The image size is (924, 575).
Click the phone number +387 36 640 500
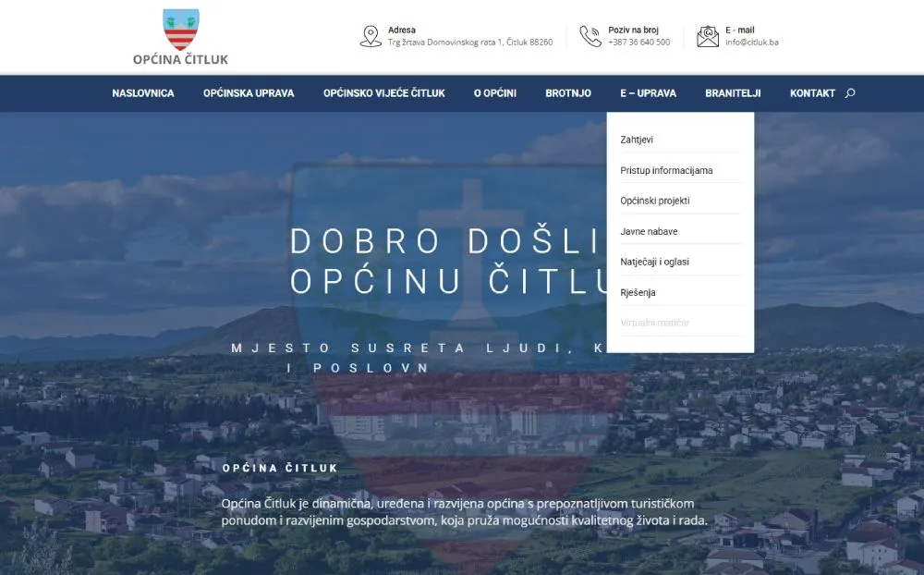638,43
